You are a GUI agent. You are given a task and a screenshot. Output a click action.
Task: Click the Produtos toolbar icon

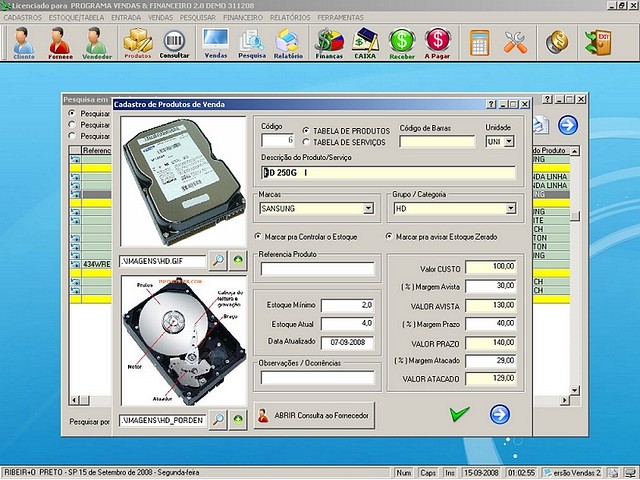(x=137, y=42)
